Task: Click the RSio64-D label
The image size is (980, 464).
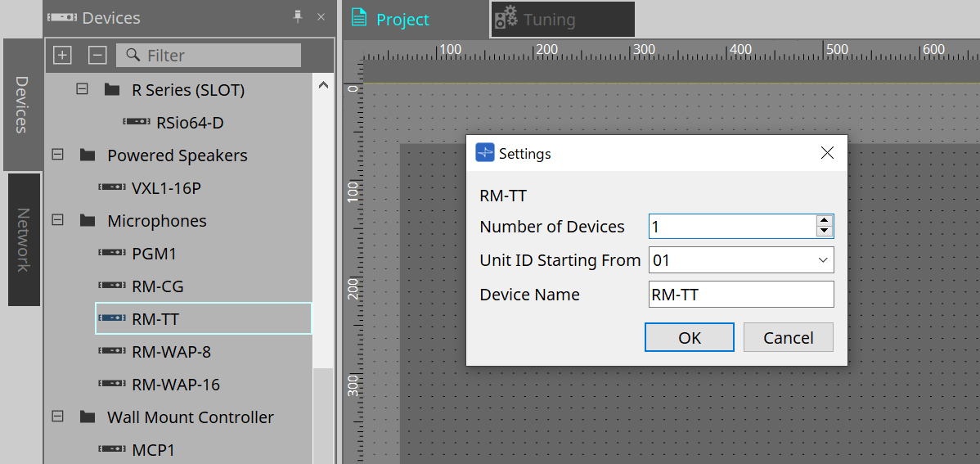Action: point(190,123)
